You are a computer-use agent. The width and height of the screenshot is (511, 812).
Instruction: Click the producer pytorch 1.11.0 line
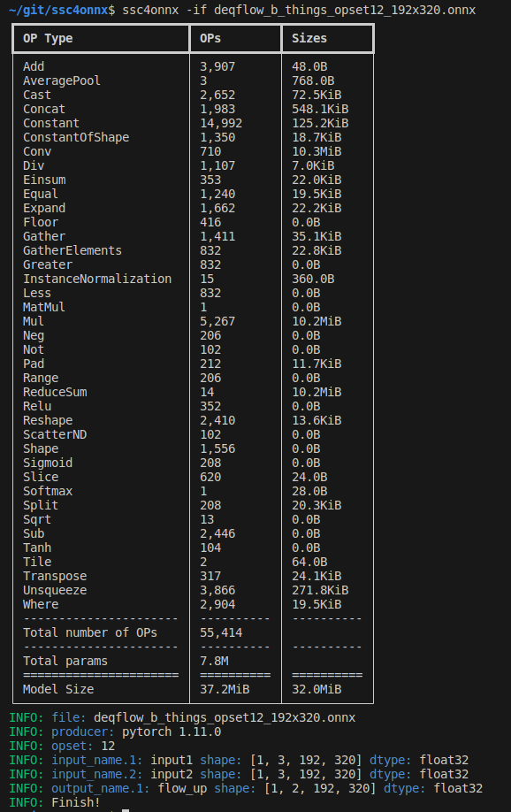pos(115,732)
